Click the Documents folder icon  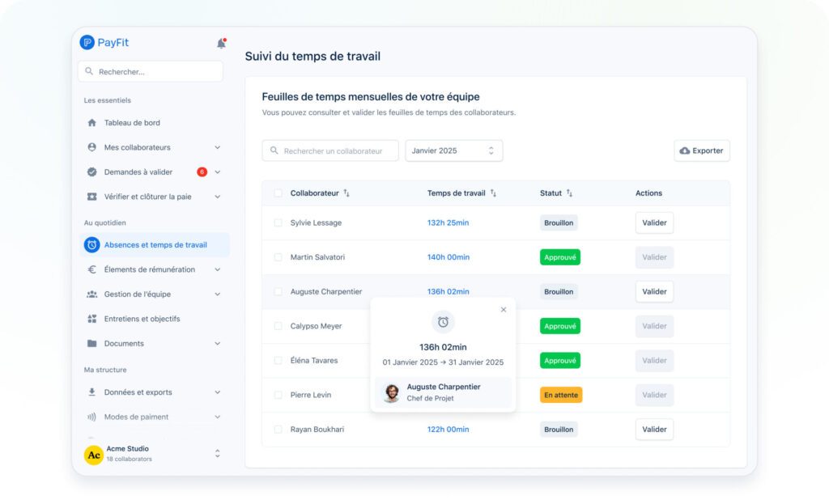coord(91,343)
